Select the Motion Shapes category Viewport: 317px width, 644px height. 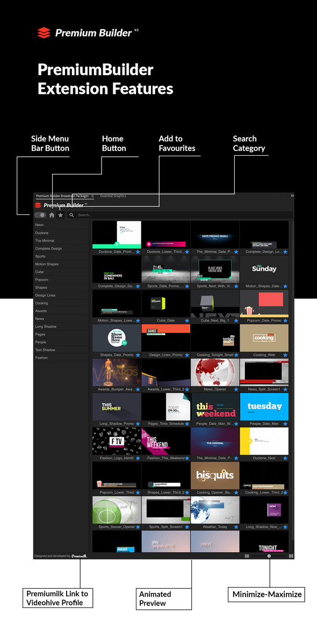(62, 264)
